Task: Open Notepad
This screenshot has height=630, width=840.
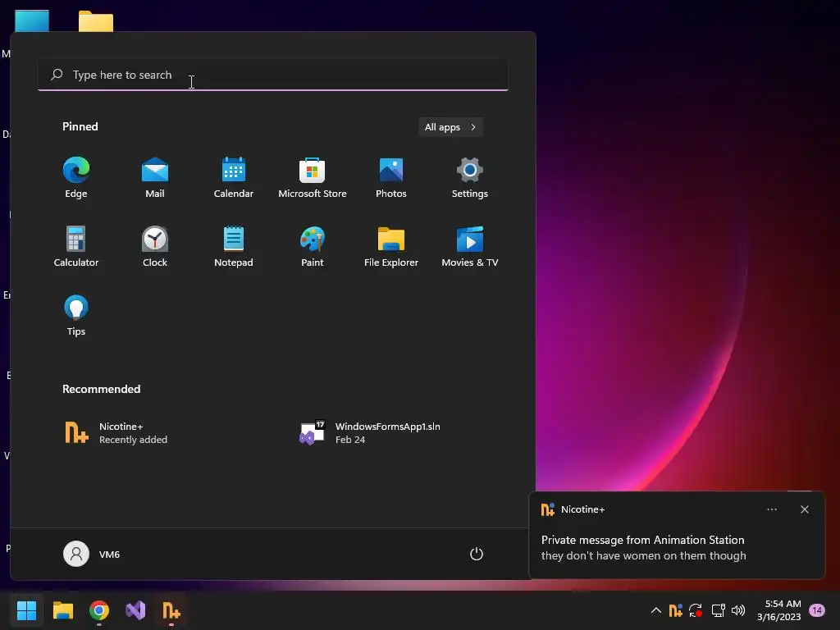Action: 234,246
